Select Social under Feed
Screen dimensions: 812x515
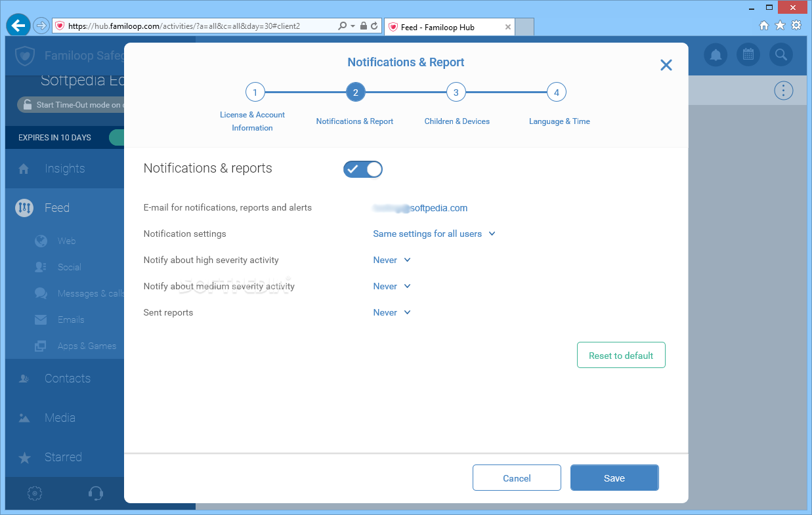pos(69,267)
